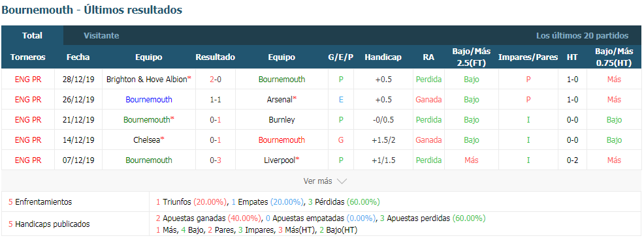Open the 1-1 result against Arsenal
The image size is (644, 238).
[216, 99]
